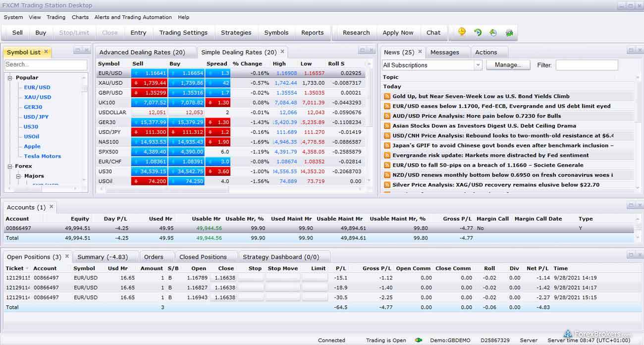The height and width of the screenshot is (345, 644).
Task: Open NZD/USD renews monthly bottom headline
Action: (x=503, y=175)
